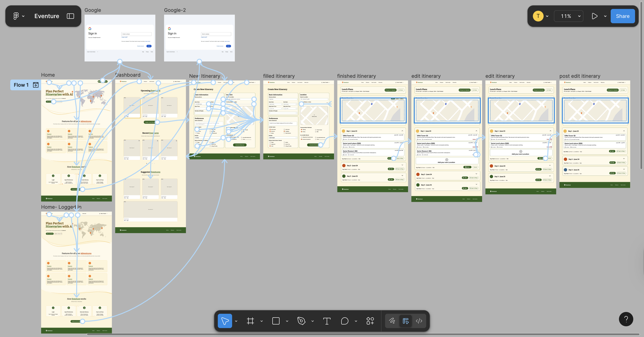Click the Eventure file name
This screenshot has width=644, height=337.
[47, 16]
